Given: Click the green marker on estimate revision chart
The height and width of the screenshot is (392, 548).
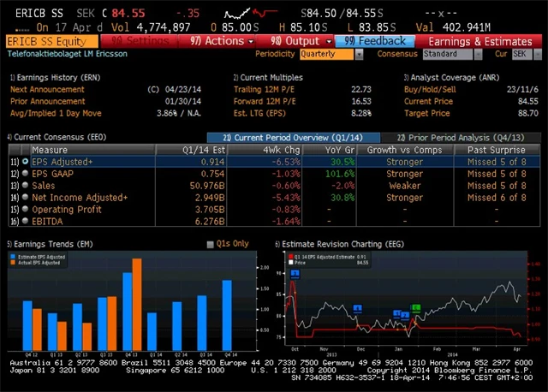Looking at the screenshot, I should click(x=416, y=307).
